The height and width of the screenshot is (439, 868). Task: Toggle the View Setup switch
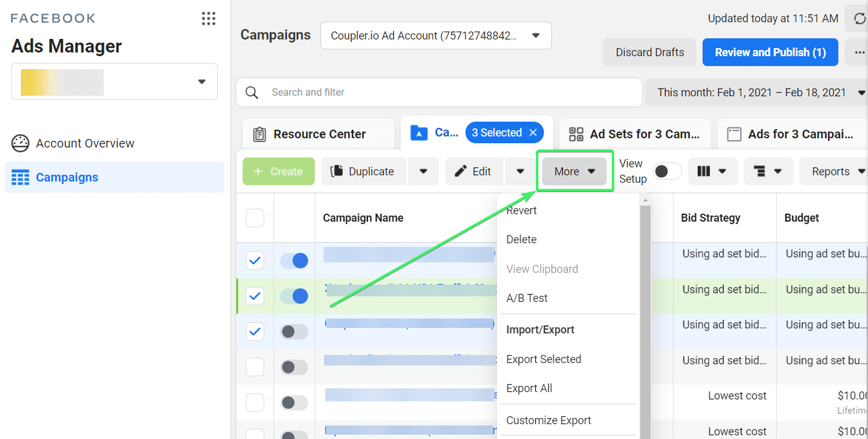(667, 172)
